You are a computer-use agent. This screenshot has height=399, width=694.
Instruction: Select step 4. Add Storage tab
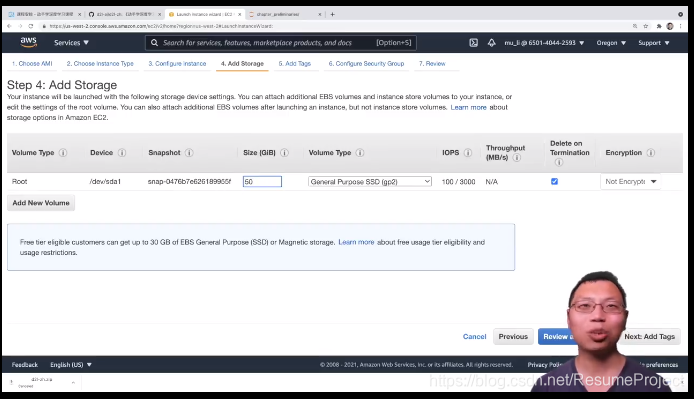click(x=242, y=64)
